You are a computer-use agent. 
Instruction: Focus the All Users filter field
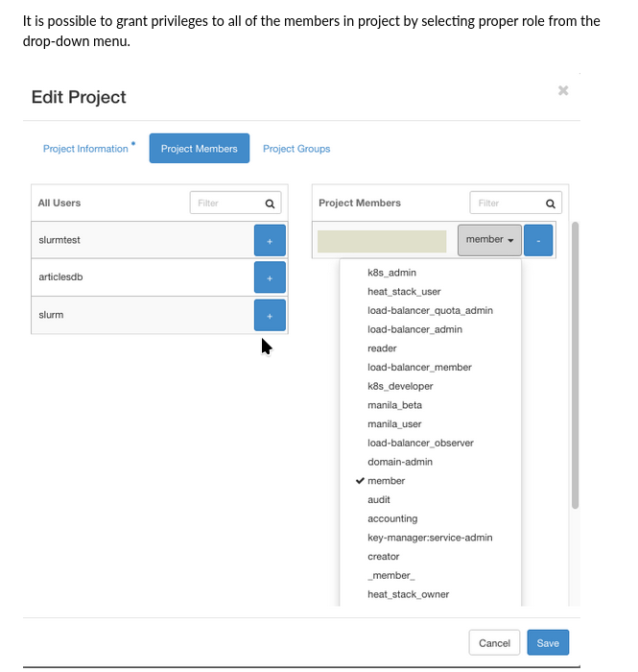tap(224, 204)
